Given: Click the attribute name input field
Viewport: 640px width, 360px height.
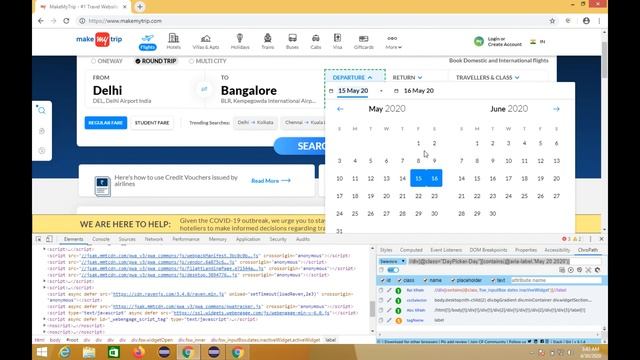Looking at the screenshot, I should pyautogui.click(x=556, y=280).
